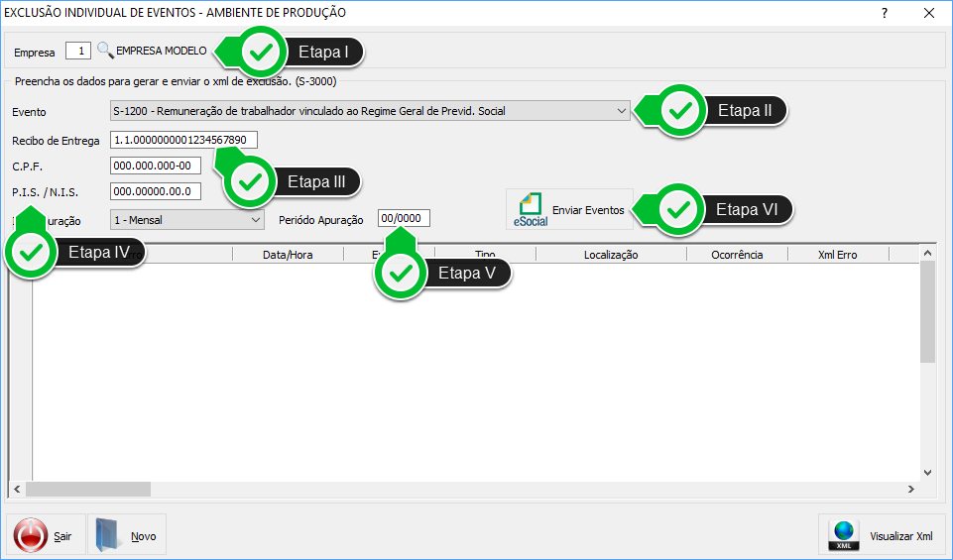Click the Localização column header
The image size is (953, 560).
(x=611, y=255)
